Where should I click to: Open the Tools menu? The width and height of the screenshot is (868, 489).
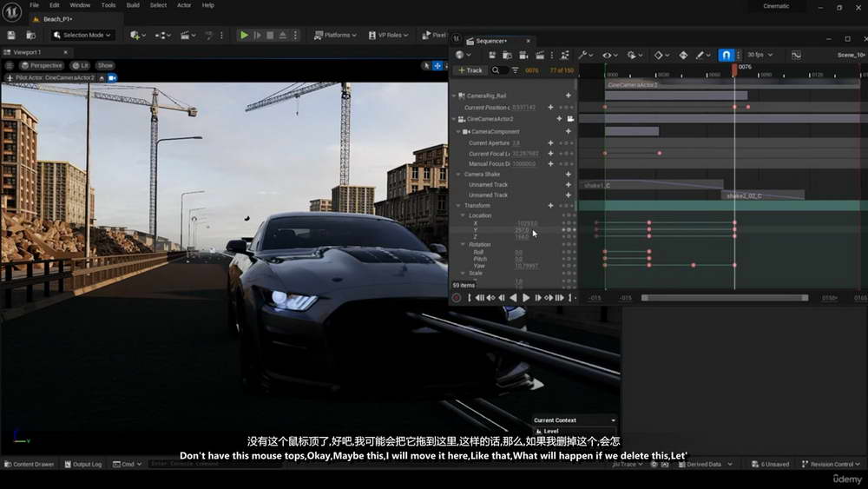click(x=108, y=5)
